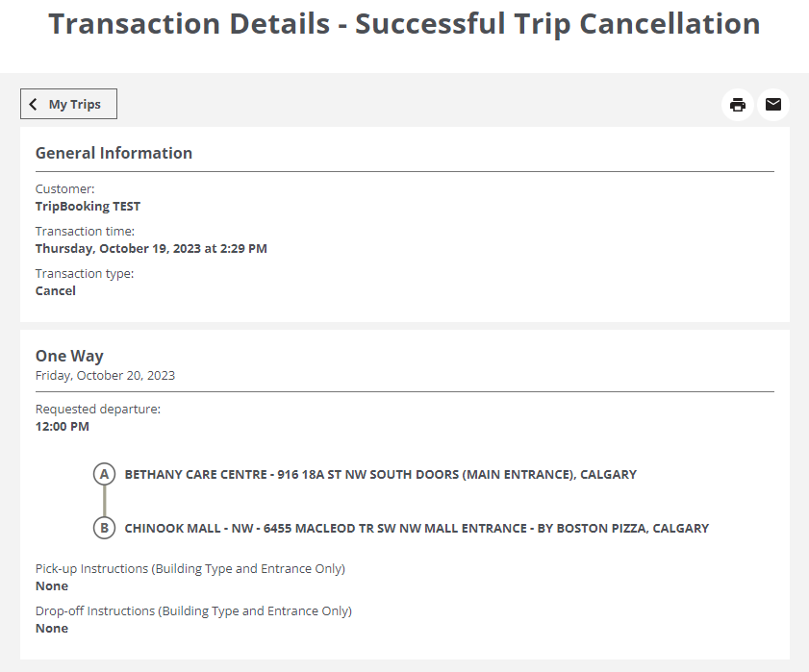Click the requested departure time '12:00 PM'
This screenshot has height=672, width=809.
tap(62, 426)
